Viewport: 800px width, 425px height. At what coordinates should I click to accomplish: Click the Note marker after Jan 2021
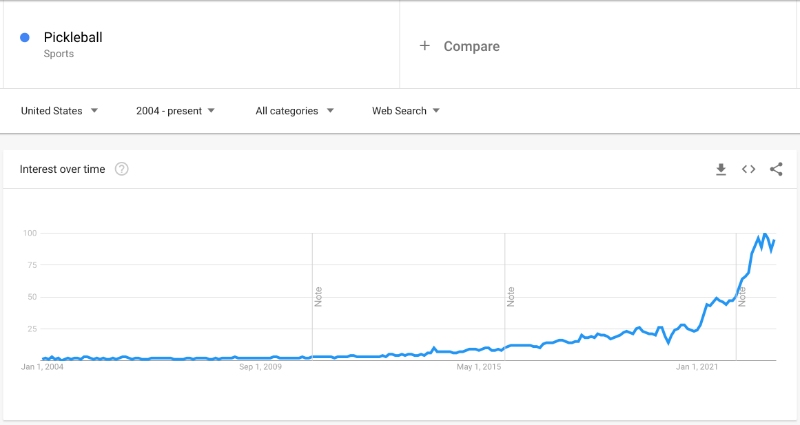tap(742, 296)
